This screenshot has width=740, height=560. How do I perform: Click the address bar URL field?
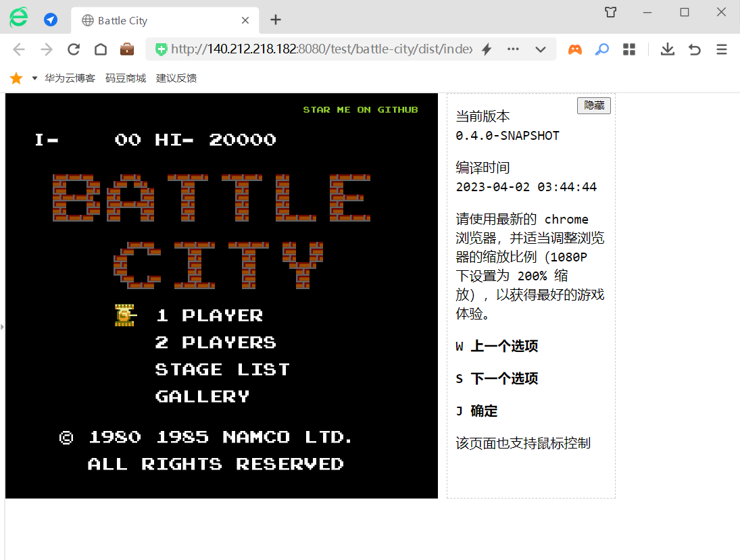[321, 49]
